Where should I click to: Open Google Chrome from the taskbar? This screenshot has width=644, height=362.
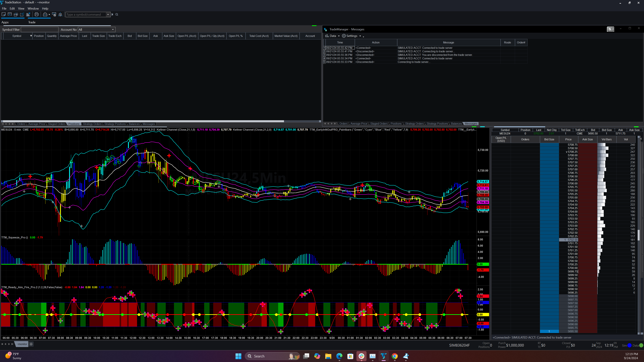[x=395, y=356]
